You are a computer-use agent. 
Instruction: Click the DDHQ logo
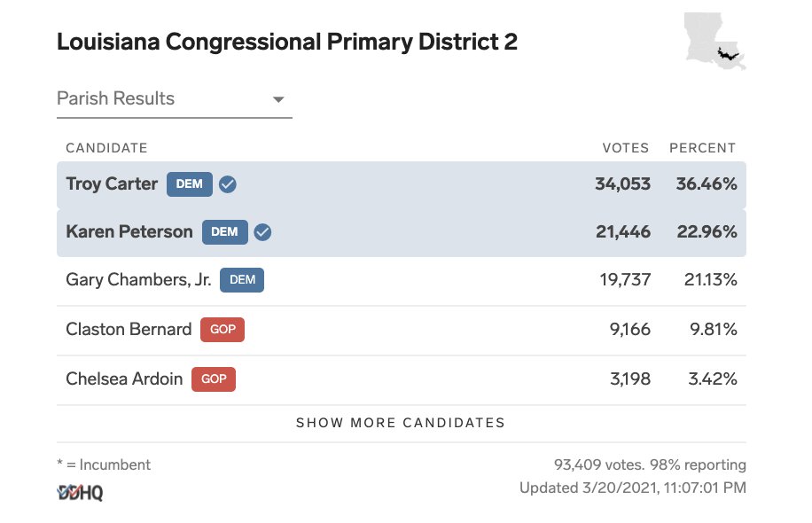[x=81, y=493]
